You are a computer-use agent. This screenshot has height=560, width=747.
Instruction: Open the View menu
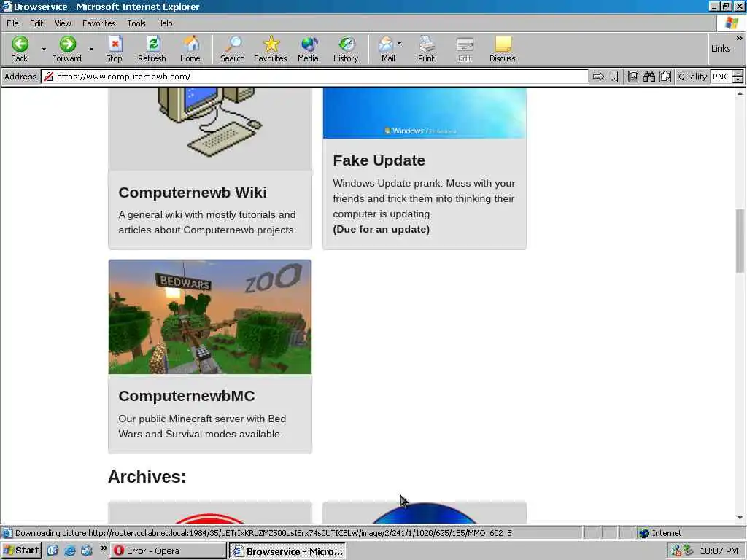[x=63, y=23]
